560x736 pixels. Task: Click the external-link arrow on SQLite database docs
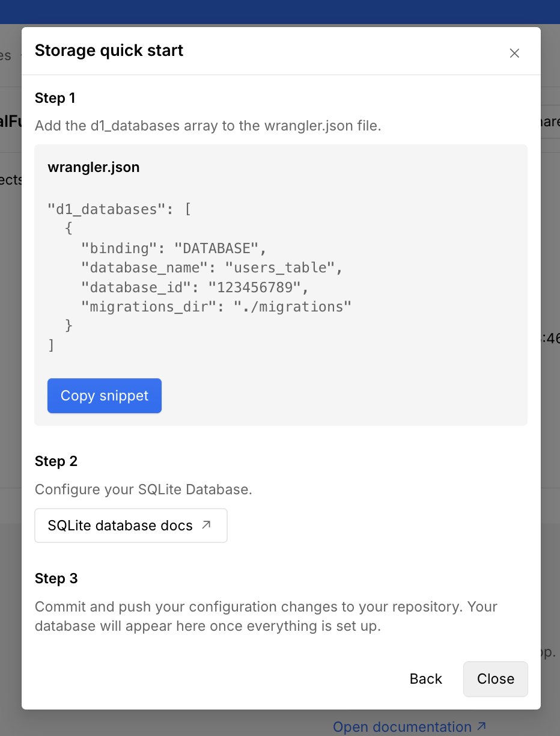[x=205, y=525]
